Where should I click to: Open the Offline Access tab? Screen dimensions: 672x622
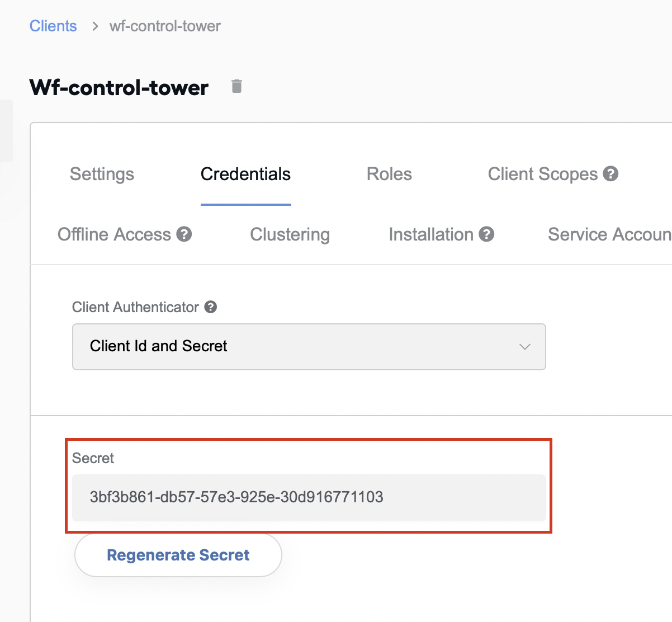pyautogui.click(x=114, y=234)
